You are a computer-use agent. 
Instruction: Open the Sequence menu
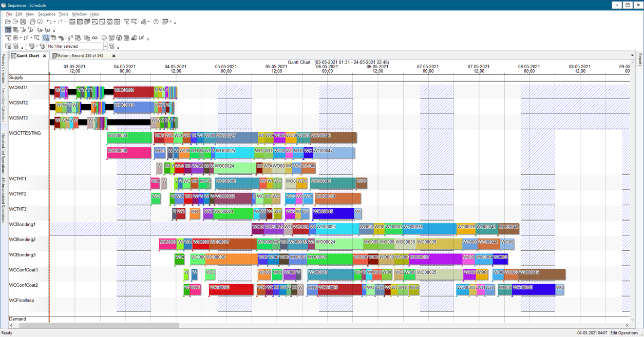[x=46, y=14]
